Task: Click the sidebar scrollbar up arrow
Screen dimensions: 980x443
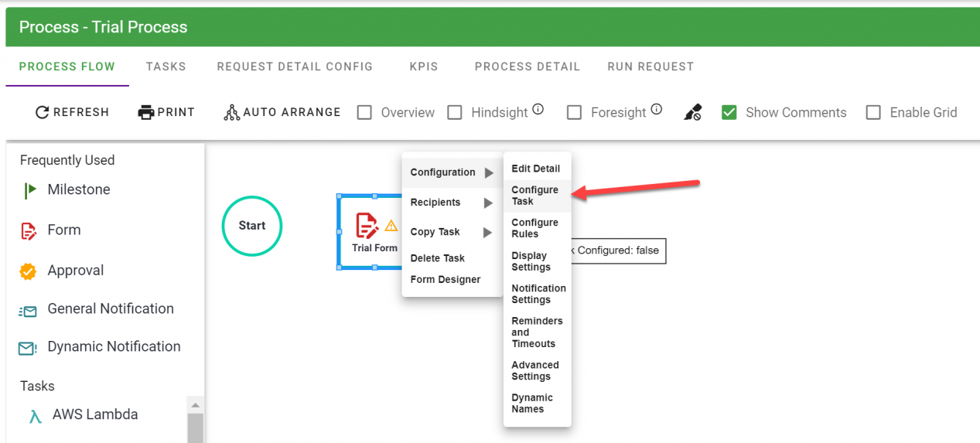Action: click(x=195, y=405)
